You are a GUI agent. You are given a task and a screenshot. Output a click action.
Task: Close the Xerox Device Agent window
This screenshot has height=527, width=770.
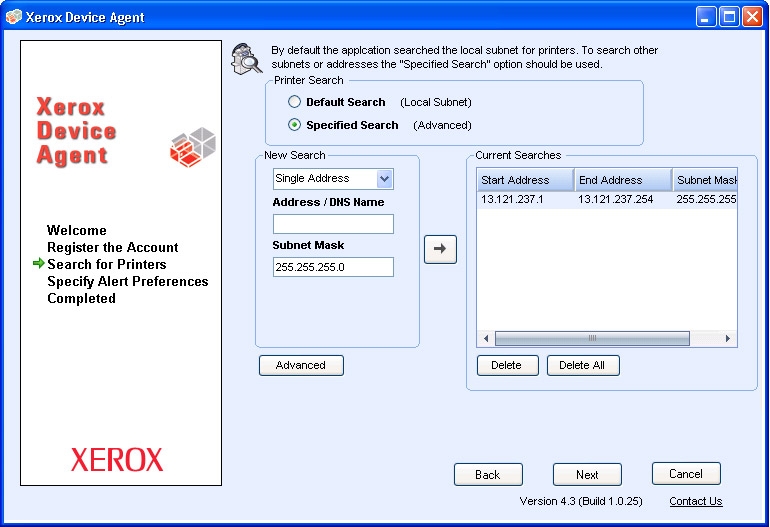click(752, 17)
